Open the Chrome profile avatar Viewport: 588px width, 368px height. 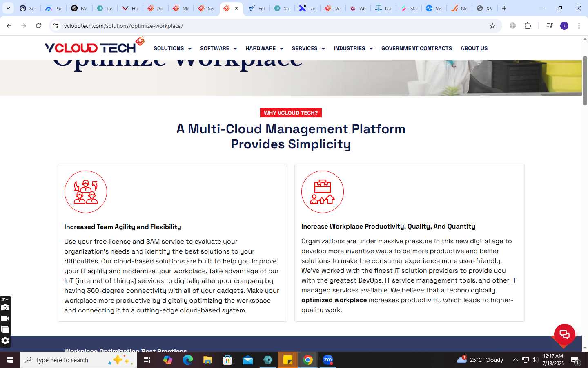pyautogui.click(x=564, y=26)
